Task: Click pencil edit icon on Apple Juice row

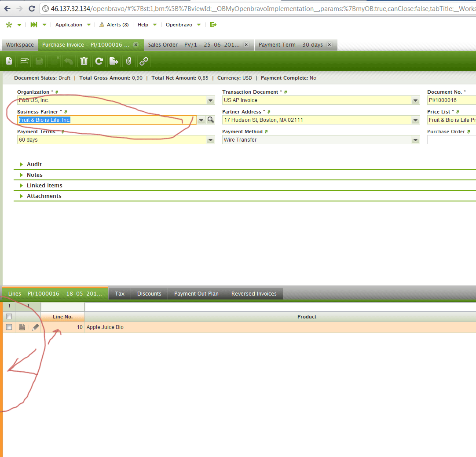Action: pyautogui.click(x=36, y=327)
